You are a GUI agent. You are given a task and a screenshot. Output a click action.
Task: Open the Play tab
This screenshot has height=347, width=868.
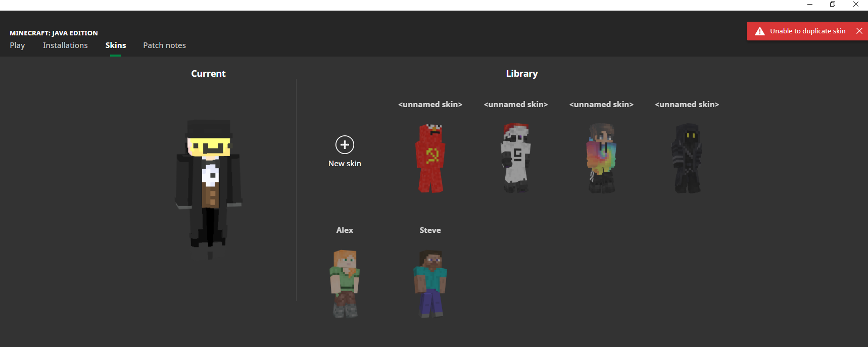pos(17,45)
